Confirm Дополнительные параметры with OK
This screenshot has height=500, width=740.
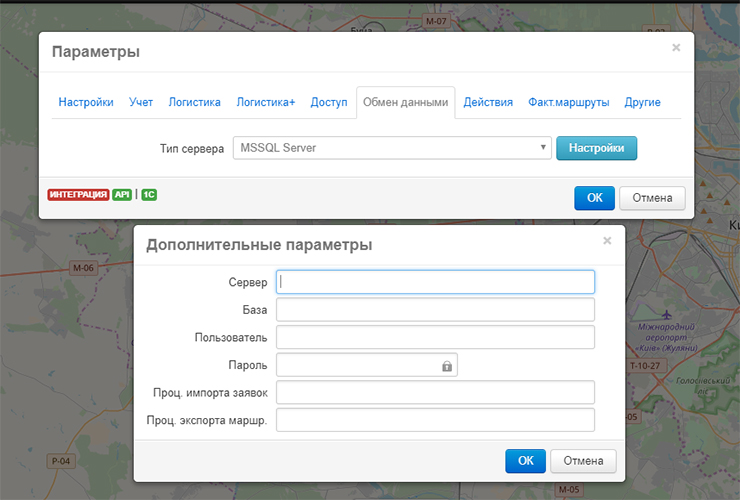pos(525,461)
